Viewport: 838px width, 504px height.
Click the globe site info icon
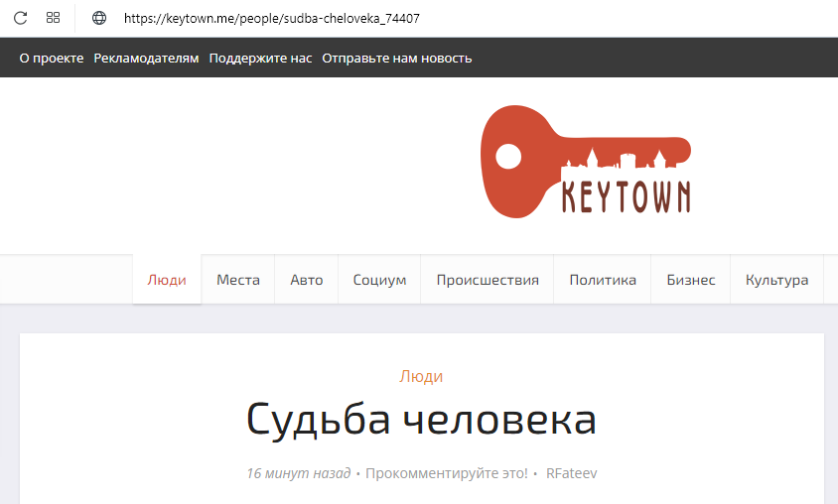[x=99, y=18]
